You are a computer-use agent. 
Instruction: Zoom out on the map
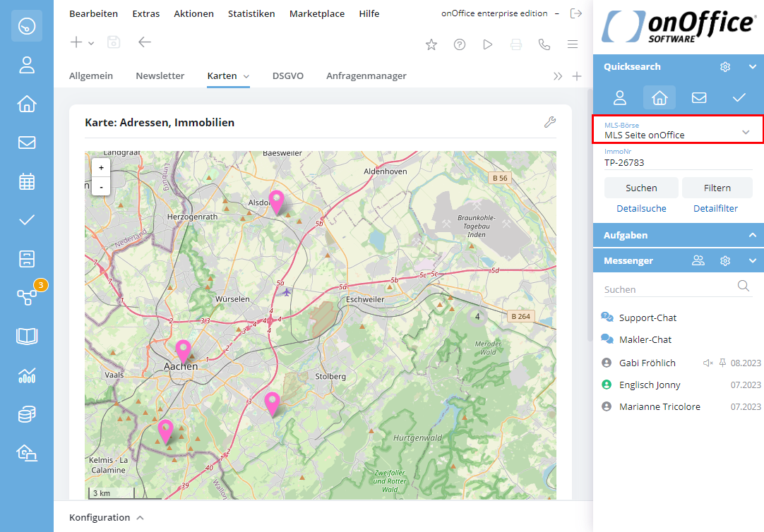coord(101,187)
